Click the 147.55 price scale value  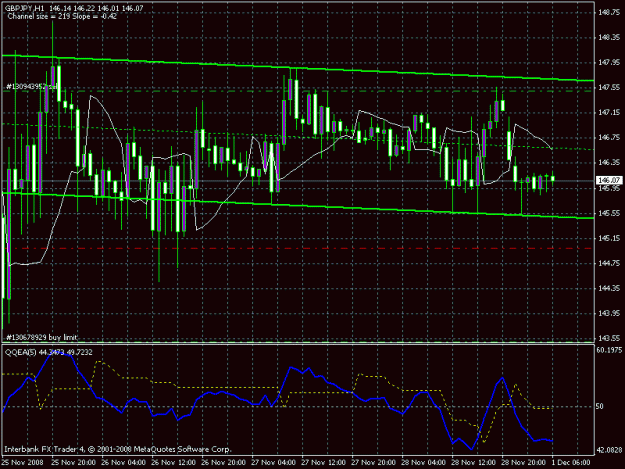pos(609,87)
